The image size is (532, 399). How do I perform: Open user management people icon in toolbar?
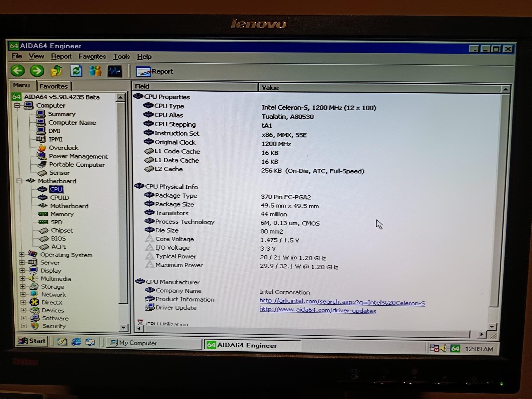95,71
